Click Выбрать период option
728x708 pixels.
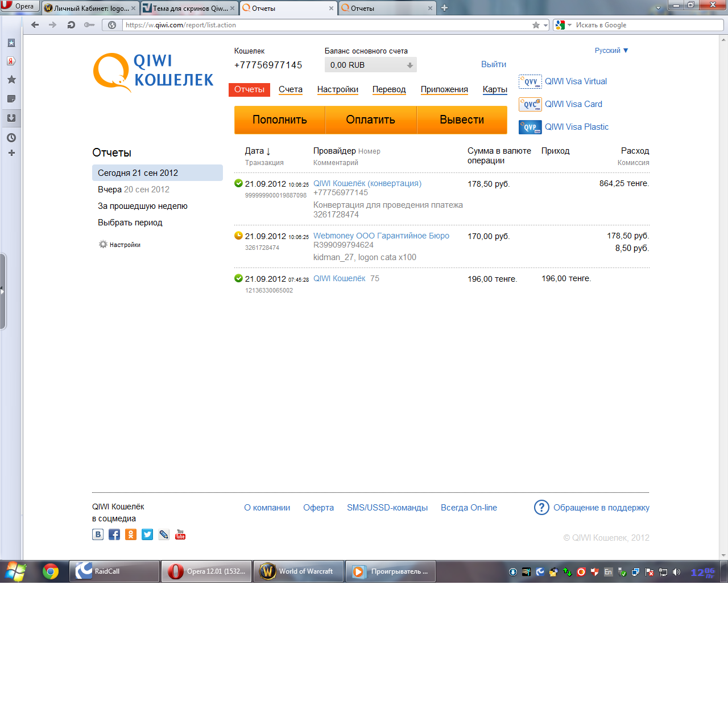[130, 223]
